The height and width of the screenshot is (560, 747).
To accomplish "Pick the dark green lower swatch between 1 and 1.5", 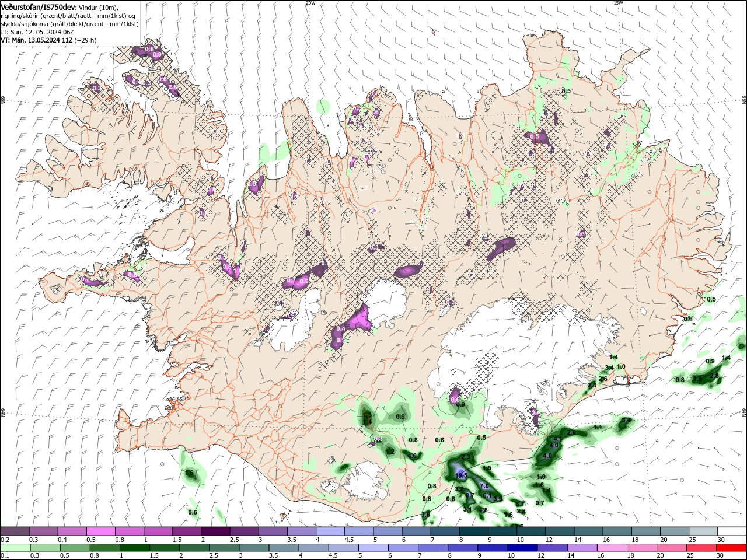I will coord(134,548).
